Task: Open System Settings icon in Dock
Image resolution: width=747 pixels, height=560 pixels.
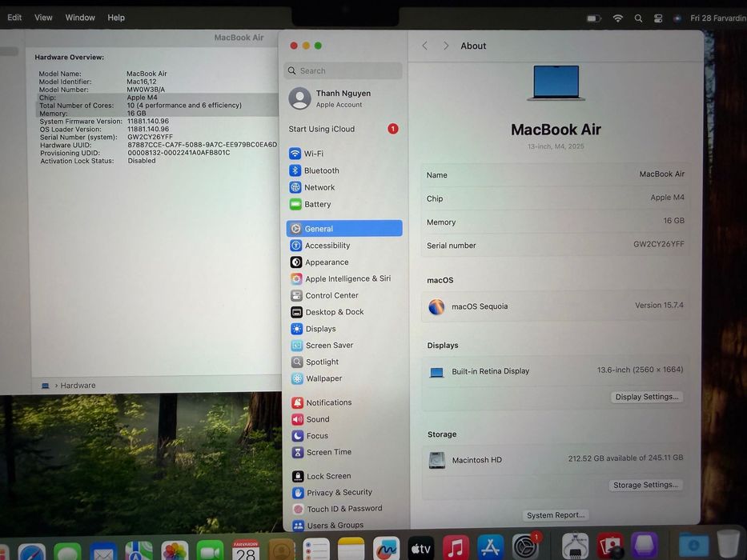Action: pos(525,546)
